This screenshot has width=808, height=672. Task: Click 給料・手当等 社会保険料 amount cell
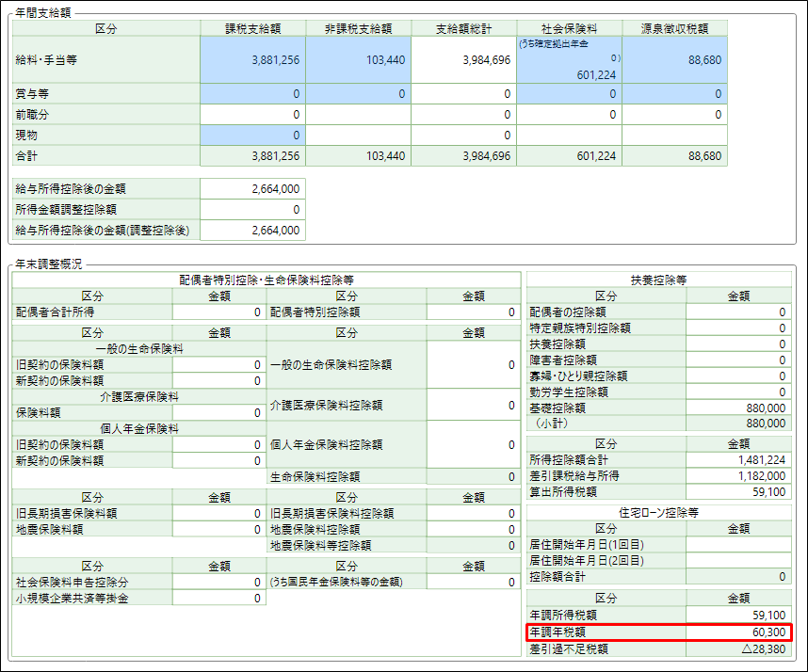pos(569,60)
